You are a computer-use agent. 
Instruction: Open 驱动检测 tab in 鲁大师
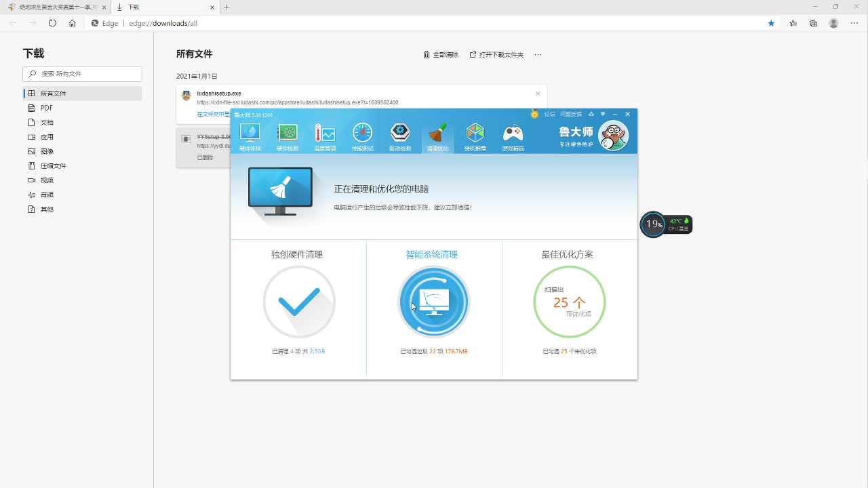coord(400,137)
